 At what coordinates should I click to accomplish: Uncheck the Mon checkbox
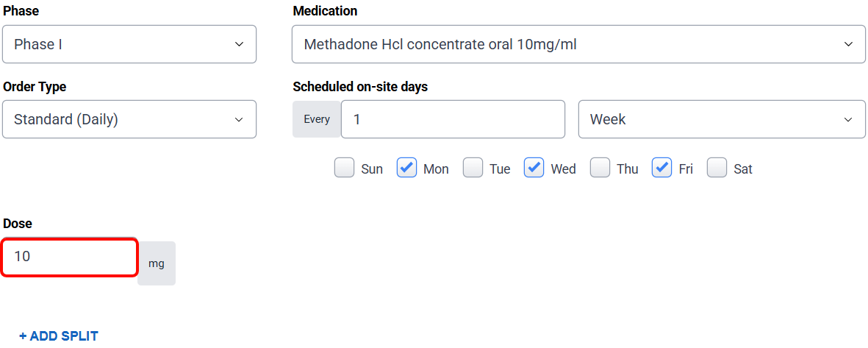click(x=407, y=168)
